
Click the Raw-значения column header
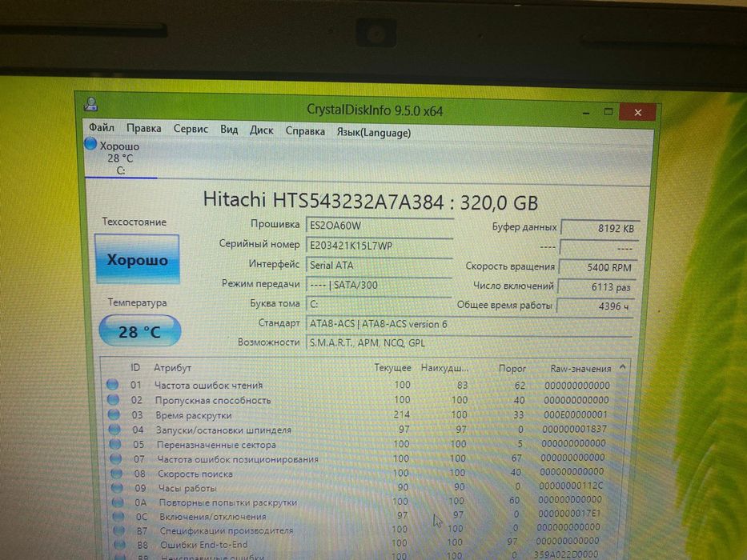[580, 369]
